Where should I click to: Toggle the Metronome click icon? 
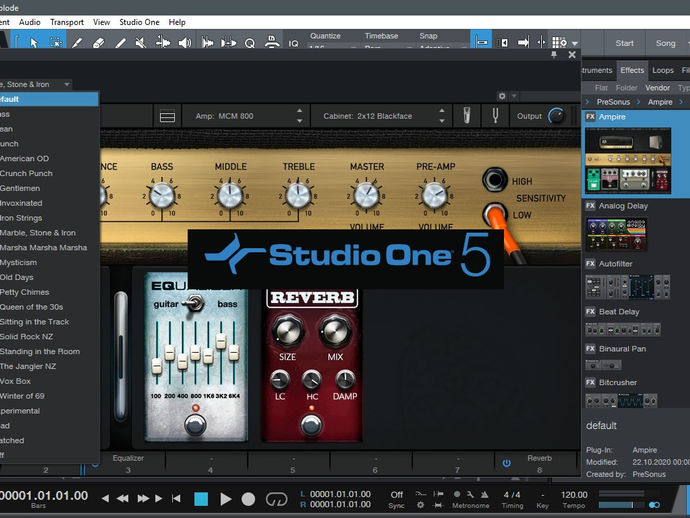(484, 494)
